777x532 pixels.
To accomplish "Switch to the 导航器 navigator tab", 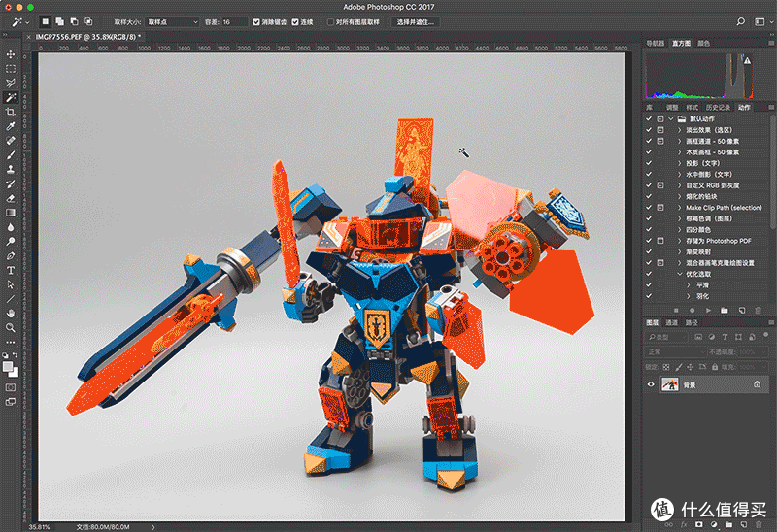I will 655,43.
